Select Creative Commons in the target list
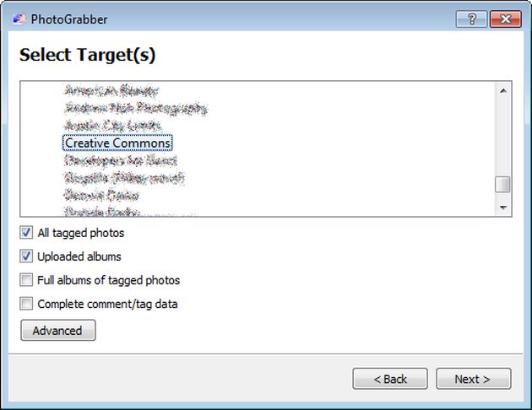Screen dimensions: 532x410 click(117, 143)
